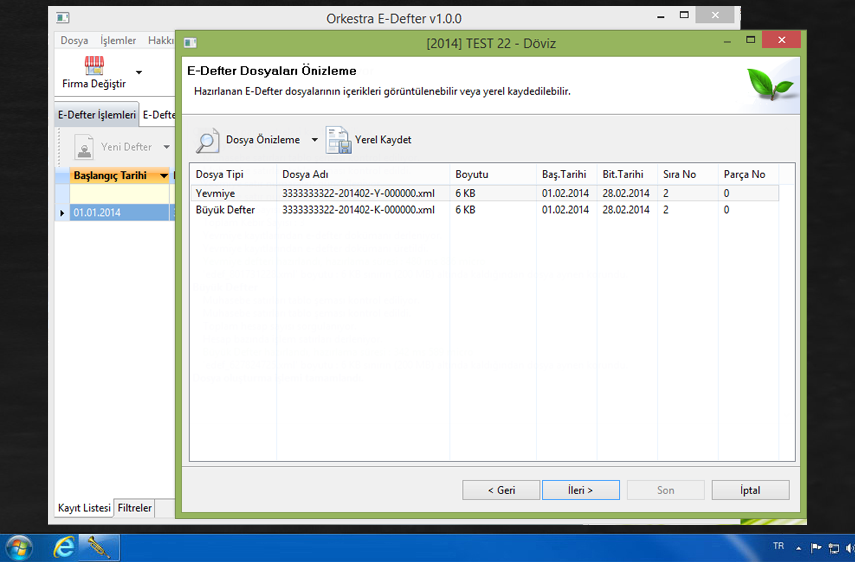The image size is (855, 562).
Task: Click the Yeni Defter document icon
Action: [x=85, y=147]
